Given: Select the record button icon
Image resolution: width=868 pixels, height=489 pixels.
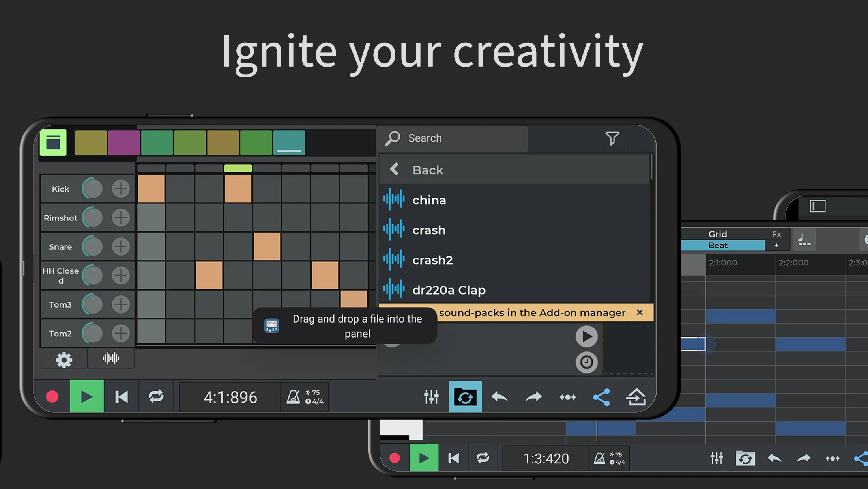Looking at the screenshot, I should (53, 397).
